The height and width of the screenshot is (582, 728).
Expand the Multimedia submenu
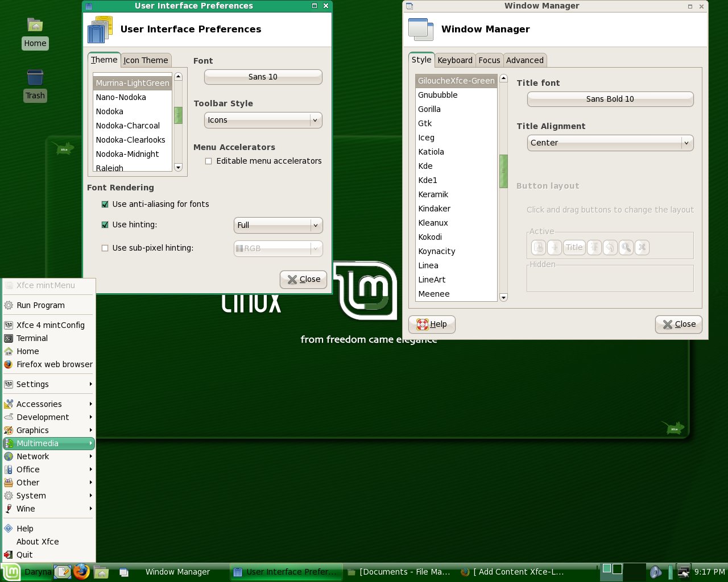point(49,443)
